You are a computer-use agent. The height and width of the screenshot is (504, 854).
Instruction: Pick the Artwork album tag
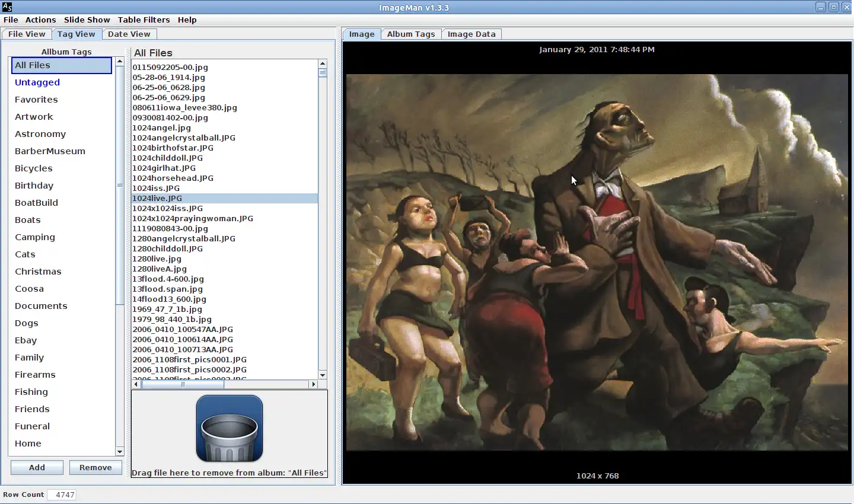(x=62, y=117)
